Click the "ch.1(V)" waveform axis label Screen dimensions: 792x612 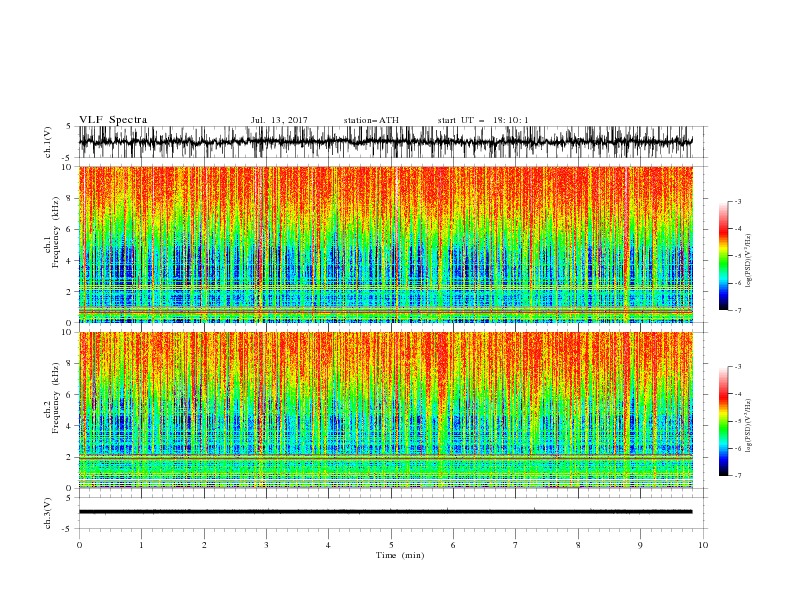point(48,142)
